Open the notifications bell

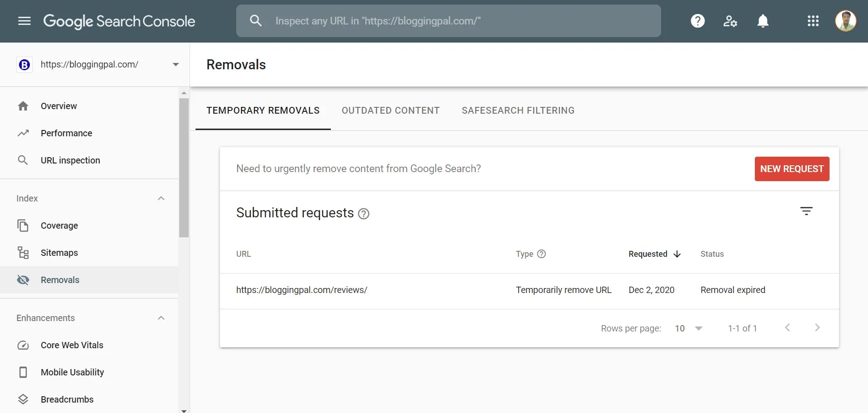[x=763, y=21]
